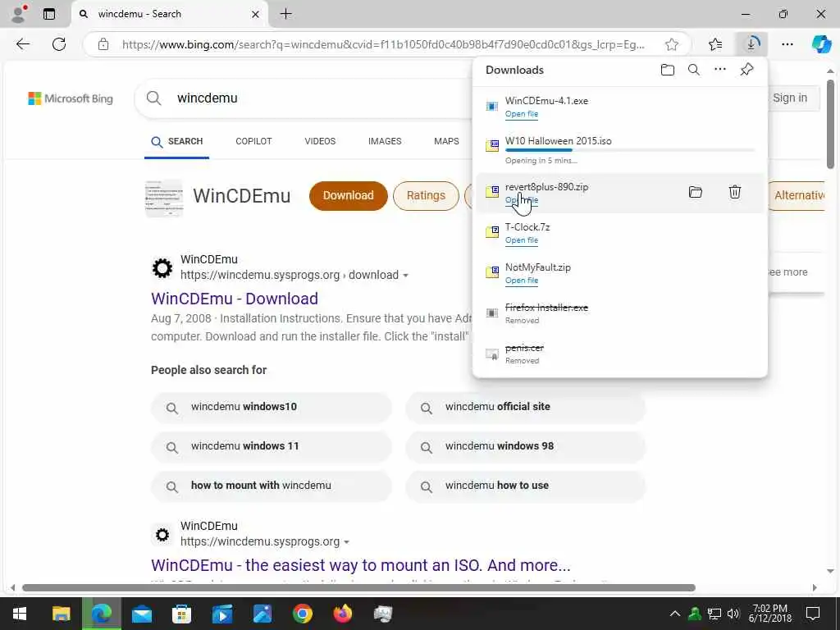
Task: Add this page to favorites star
Action: [671, 44]
